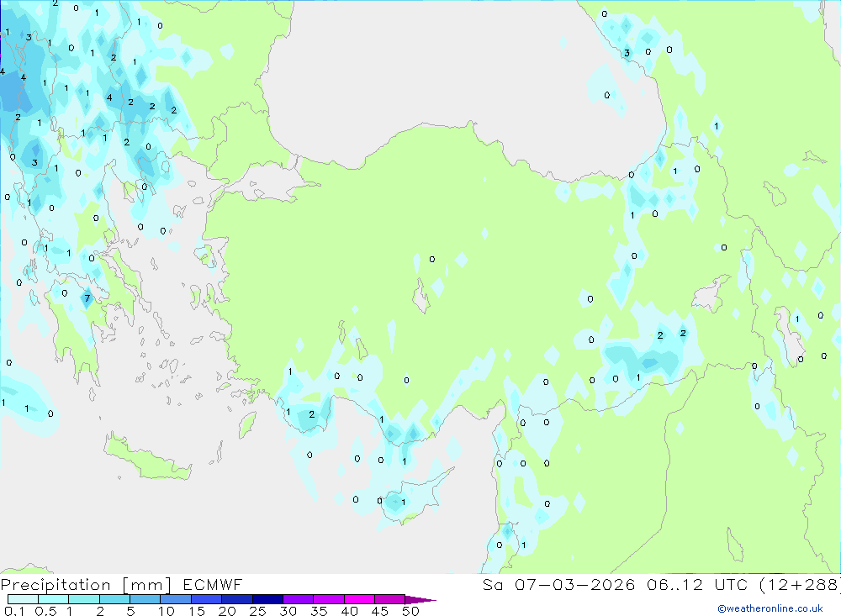Click the "7" precipitation value over Greece
The height and width of the screenshot is (616, 841).
[x=87, y=298]
